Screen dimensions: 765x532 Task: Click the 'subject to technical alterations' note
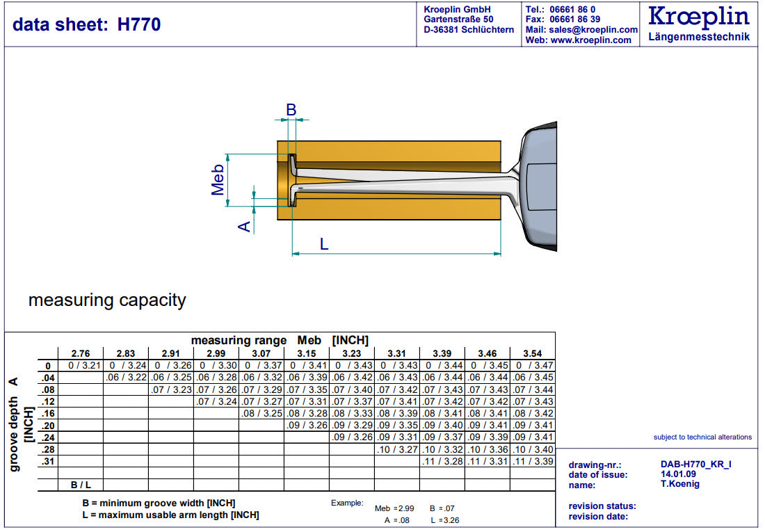(702, 437)
